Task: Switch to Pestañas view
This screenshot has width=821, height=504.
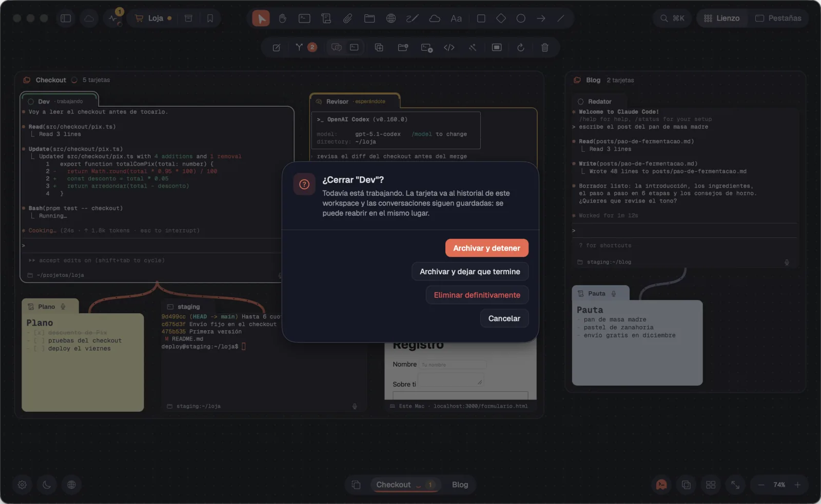Action: click(778, 18)
